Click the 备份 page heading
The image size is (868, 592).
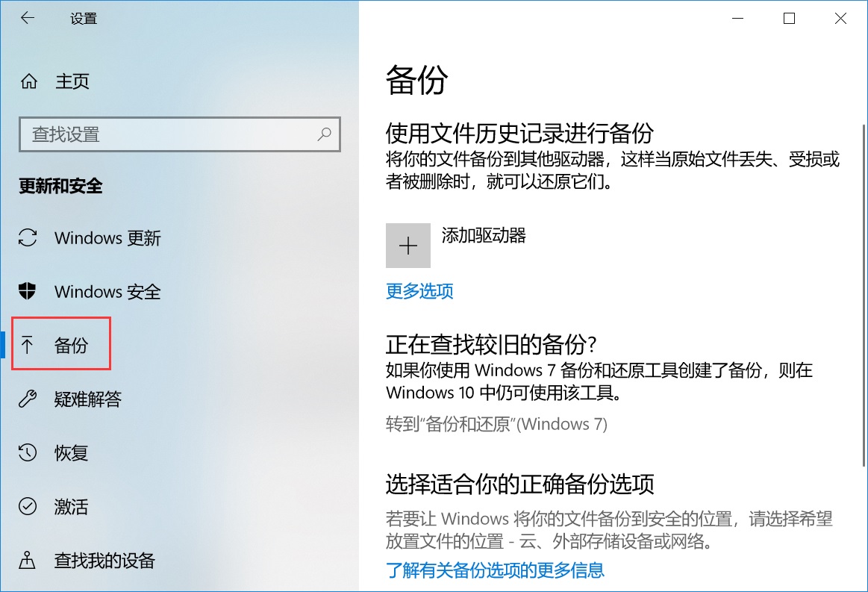pyautogui.click(x=414, y=81)
